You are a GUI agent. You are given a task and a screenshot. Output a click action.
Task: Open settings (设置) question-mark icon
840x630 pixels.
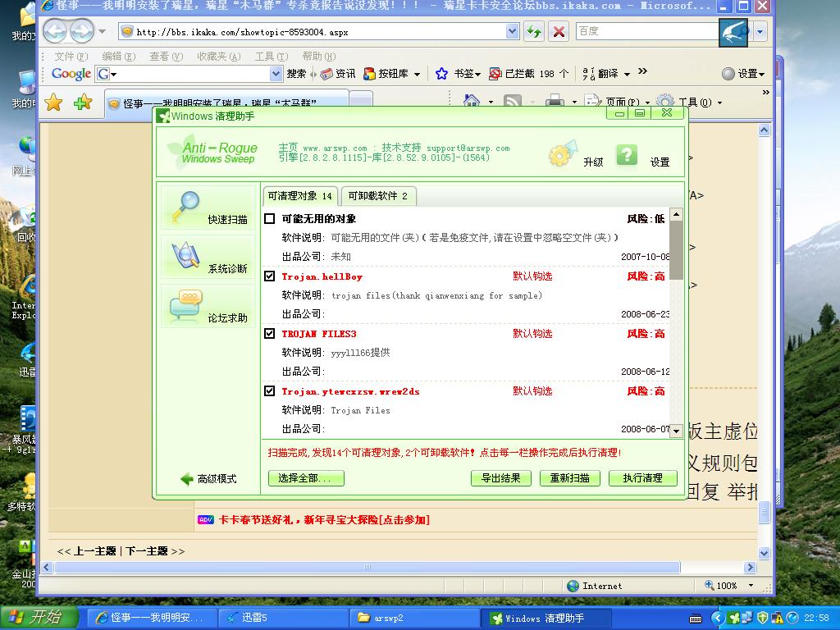click(x=626, y=155)
